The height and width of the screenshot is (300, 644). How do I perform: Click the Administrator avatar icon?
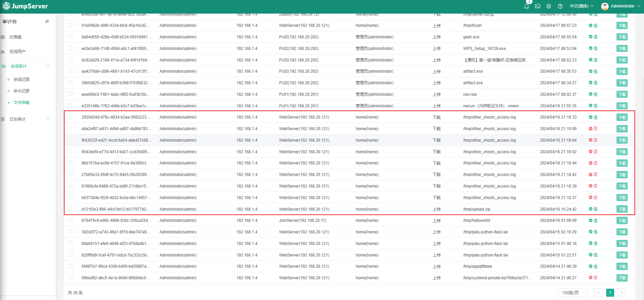(605, 6)
